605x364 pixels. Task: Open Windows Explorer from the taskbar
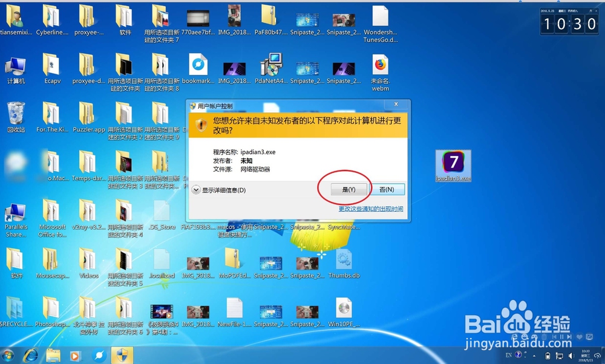click(53, 355)
